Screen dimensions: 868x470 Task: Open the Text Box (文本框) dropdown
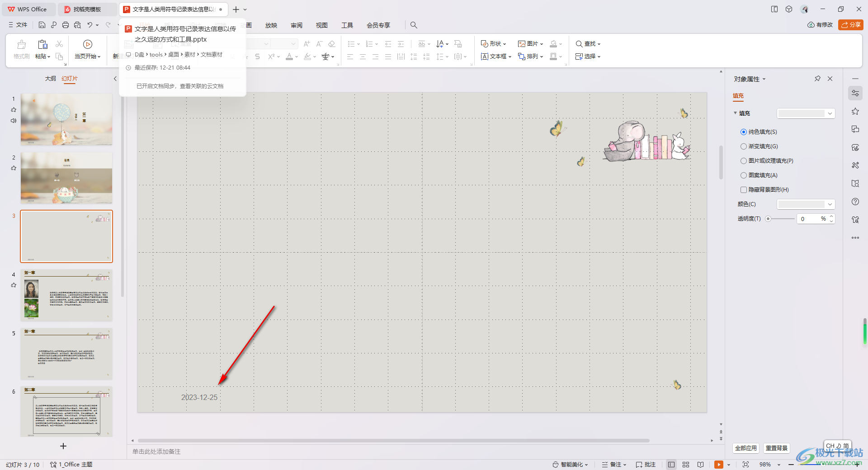[x=496, y=56]
